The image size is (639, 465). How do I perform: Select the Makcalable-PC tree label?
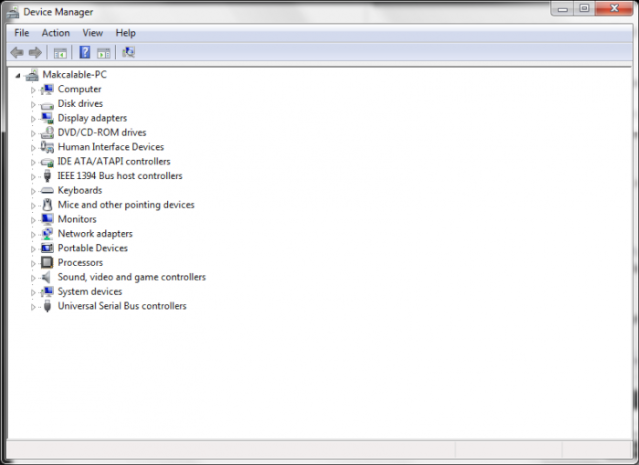(75, 75)
